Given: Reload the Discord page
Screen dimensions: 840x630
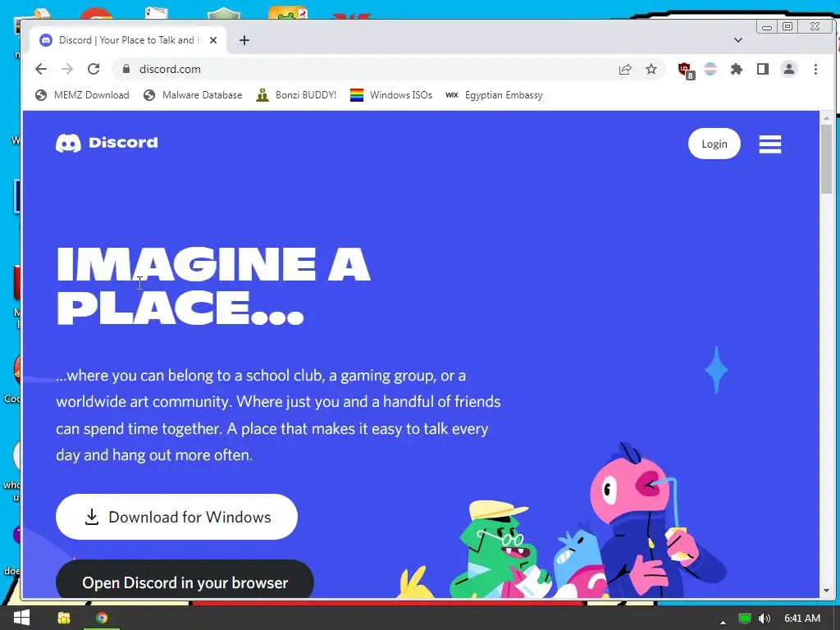Looking at the screenshot, I should [x=94, y=69].
